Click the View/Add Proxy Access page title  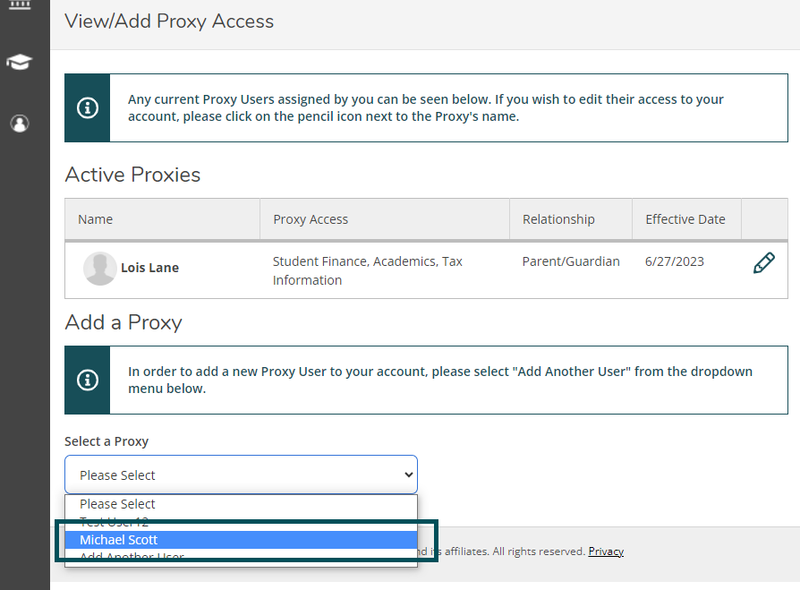coord(169,21)
